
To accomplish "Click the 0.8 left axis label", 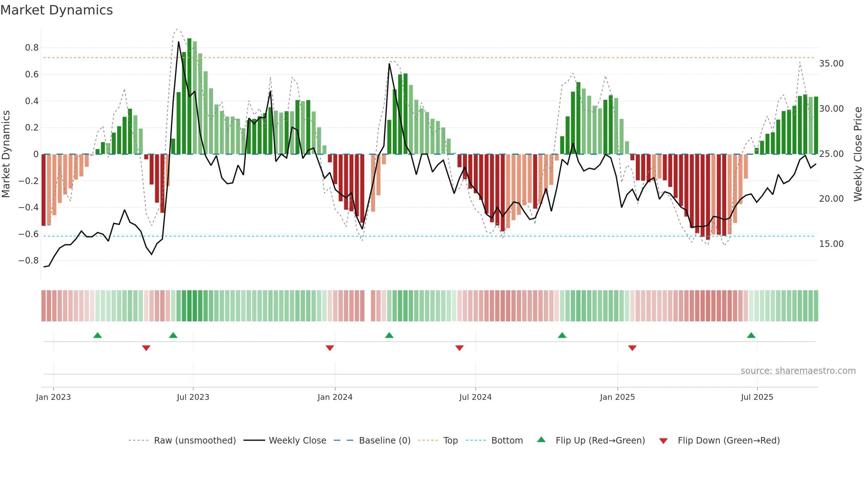I will coord(32,48).
